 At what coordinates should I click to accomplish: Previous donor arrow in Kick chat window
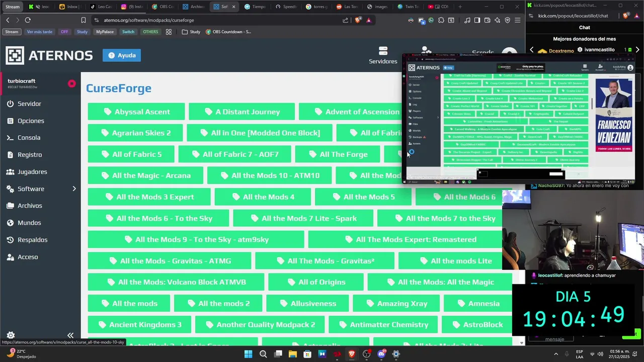pos(532,50)
